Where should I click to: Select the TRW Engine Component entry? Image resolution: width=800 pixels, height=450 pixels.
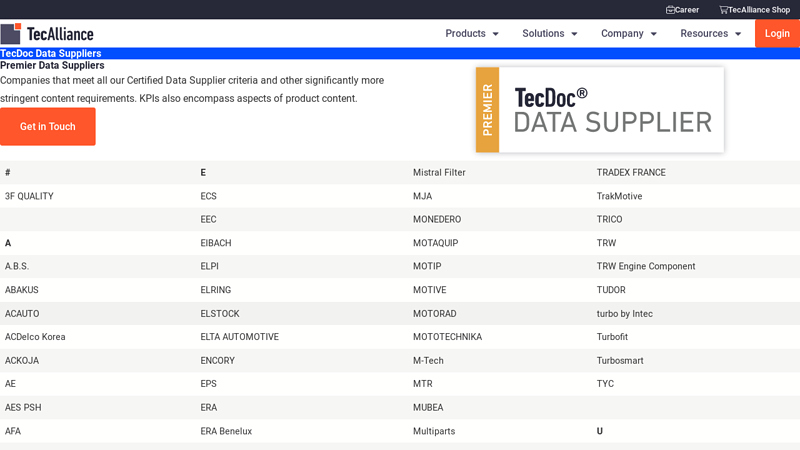pos(646,266)
